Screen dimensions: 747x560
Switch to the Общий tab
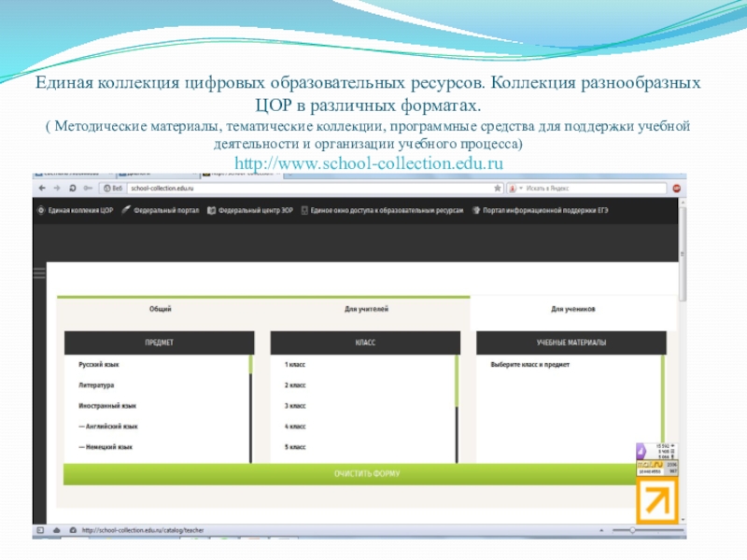click(160, 309)
